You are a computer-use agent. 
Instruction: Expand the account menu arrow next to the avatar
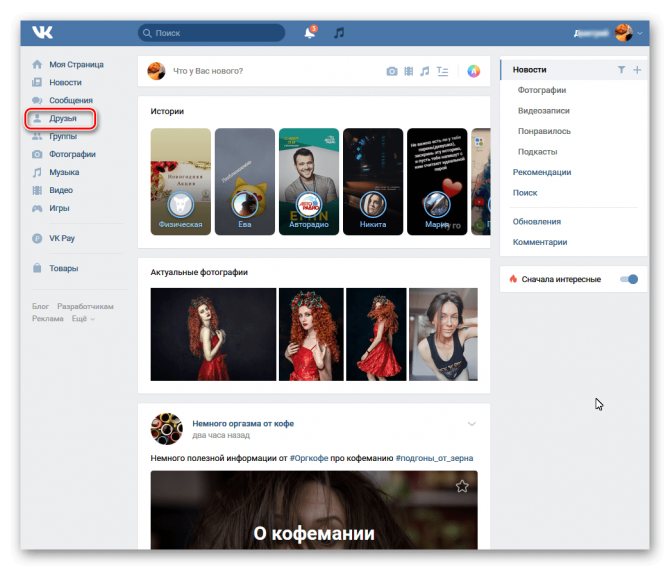point(639,33)
